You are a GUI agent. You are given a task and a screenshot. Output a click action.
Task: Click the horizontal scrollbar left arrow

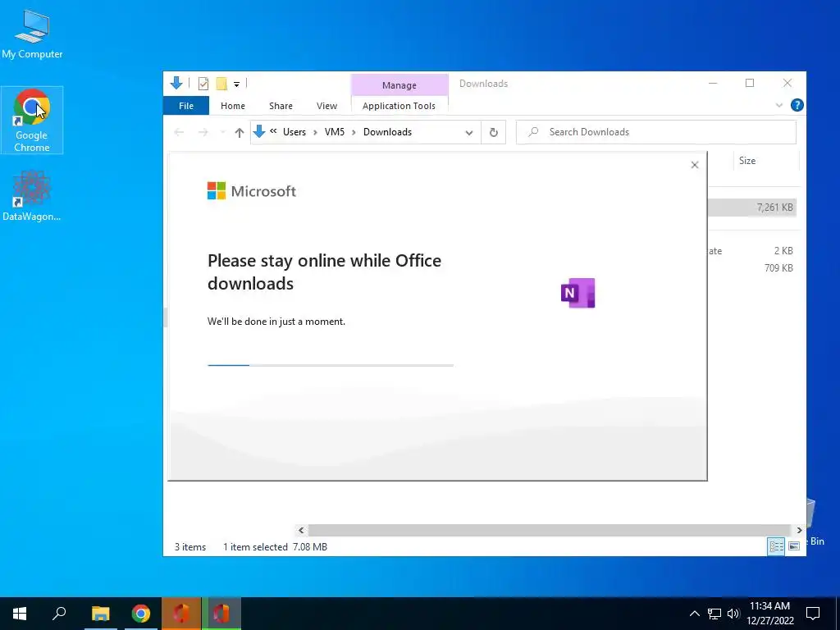coord(301,530)
